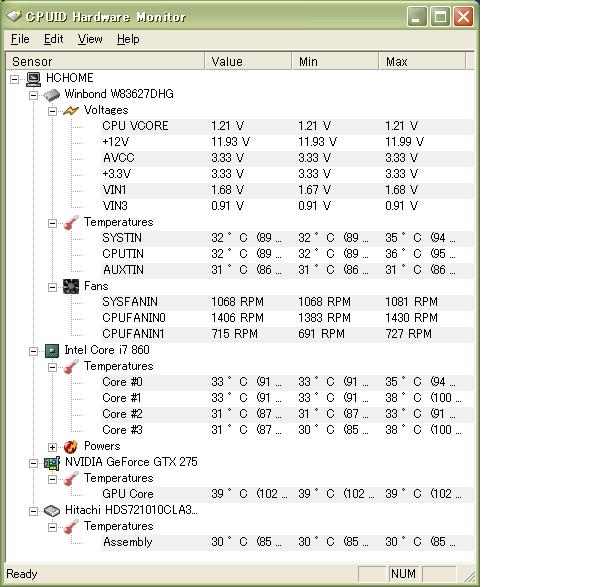This screenshot has width=600, height=587.
Task: Click the 1430 RPM max value
Action: pos(411,318)
